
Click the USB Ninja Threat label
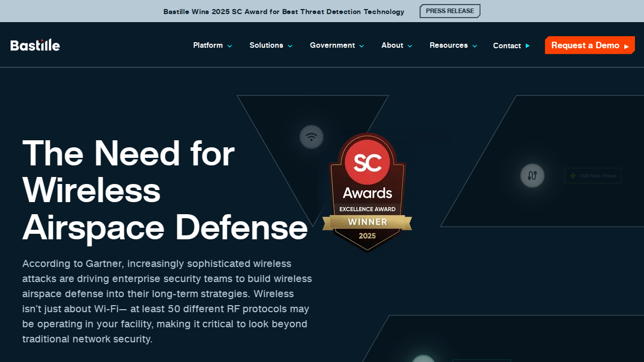[593, 175]
